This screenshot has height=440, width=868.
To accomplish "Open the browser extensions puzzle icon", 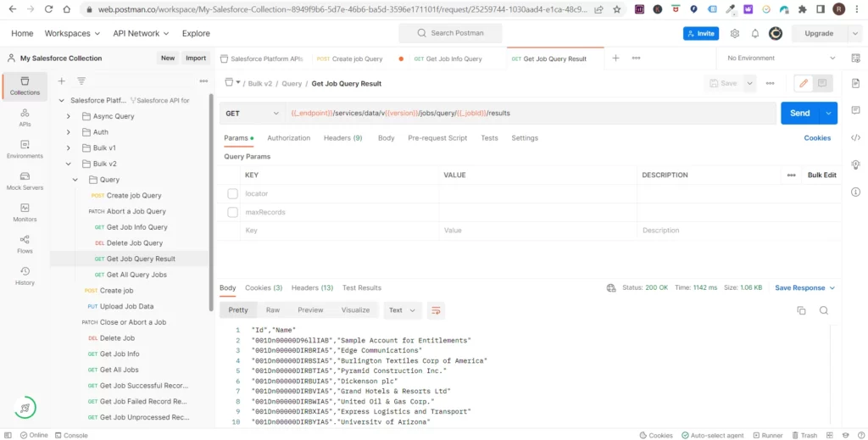I will 802,9.
